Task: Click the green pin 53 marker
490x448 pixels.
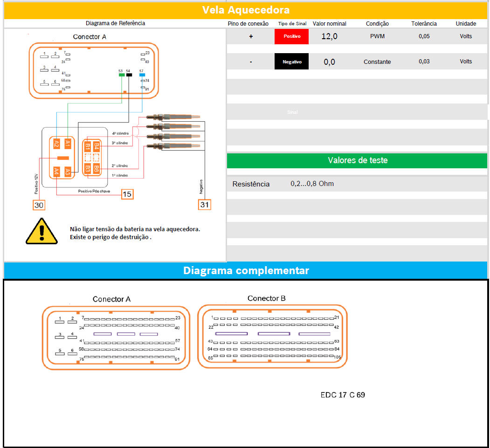Action: (x=121, y=75)
